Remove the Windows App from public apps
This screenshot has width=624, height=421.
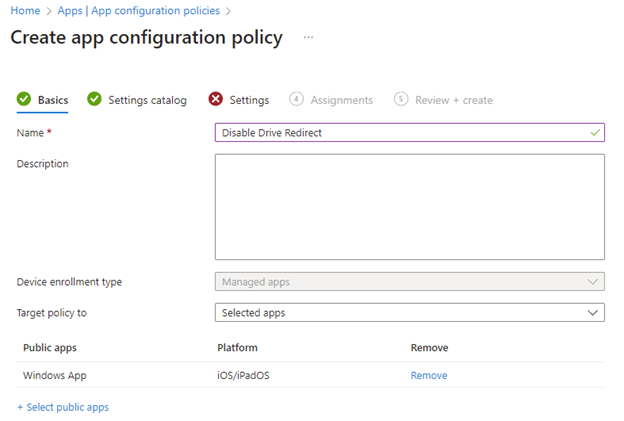[x=428, y=376]
